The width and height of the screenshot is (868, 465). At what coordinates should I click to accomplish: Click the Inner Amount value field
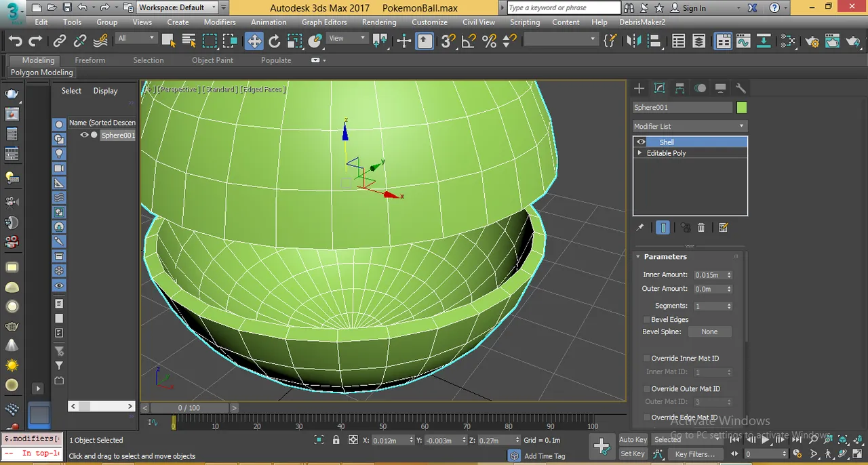[x=709, y=275]
